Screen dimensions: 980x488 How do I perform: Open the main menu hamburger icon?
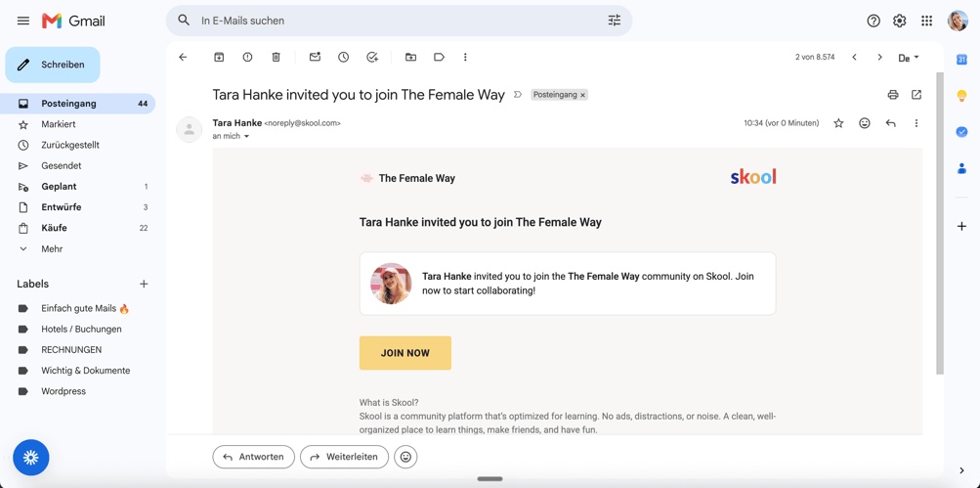[x=23, y=21]
